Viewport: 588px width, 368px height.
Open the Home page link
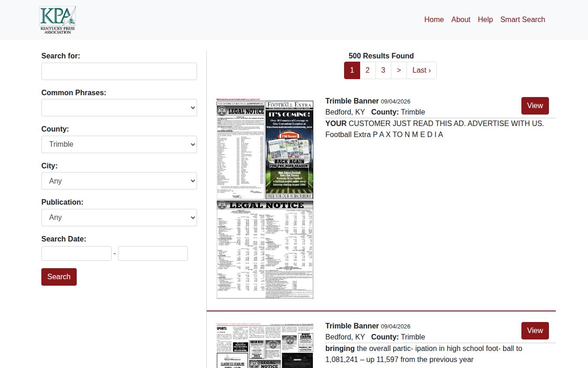coord(434,19)
